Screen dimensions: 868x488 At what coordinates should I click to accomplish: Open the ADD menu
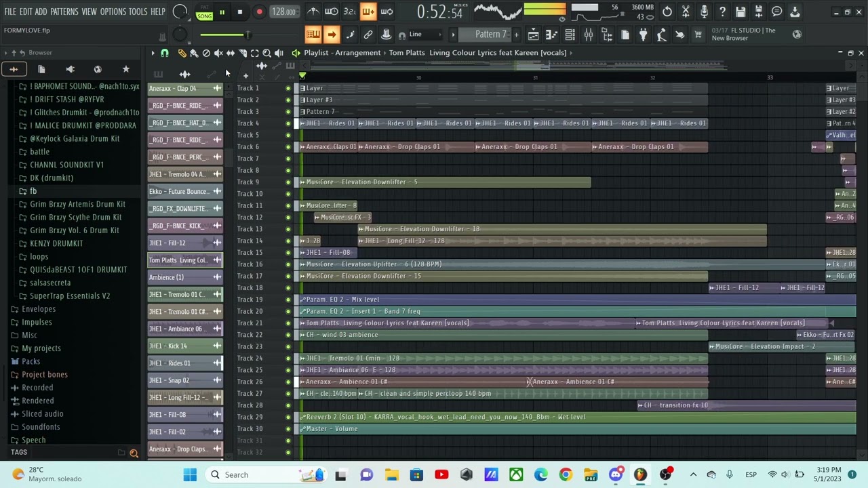click(41, 12)
